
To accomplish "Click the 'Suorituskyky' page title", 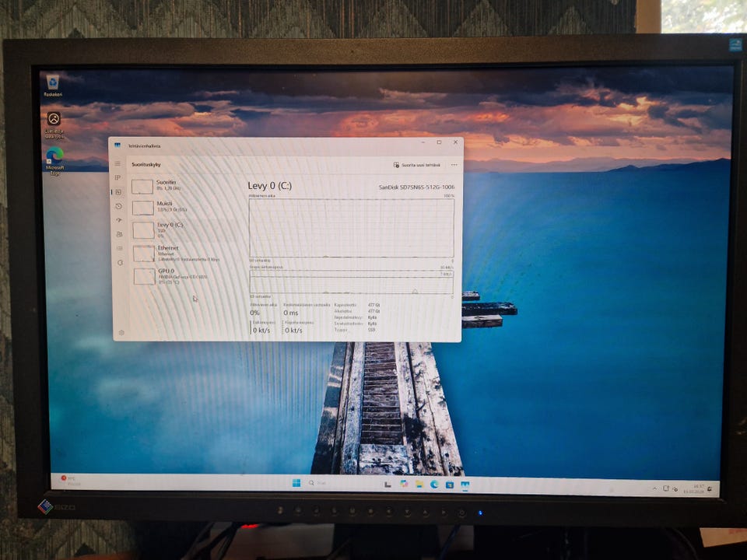I will point(146,164).
